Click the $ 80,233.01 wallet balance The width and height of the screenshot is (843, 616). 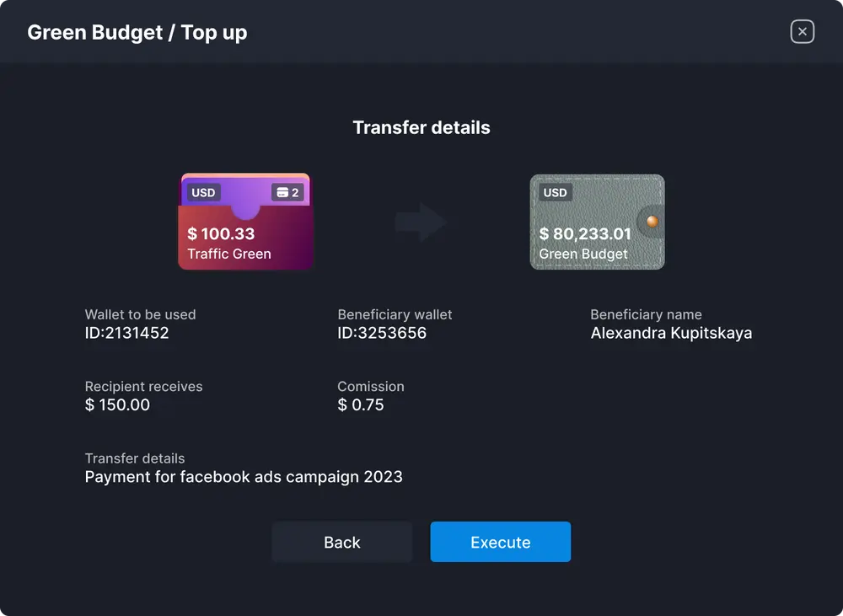coord(585,234)
